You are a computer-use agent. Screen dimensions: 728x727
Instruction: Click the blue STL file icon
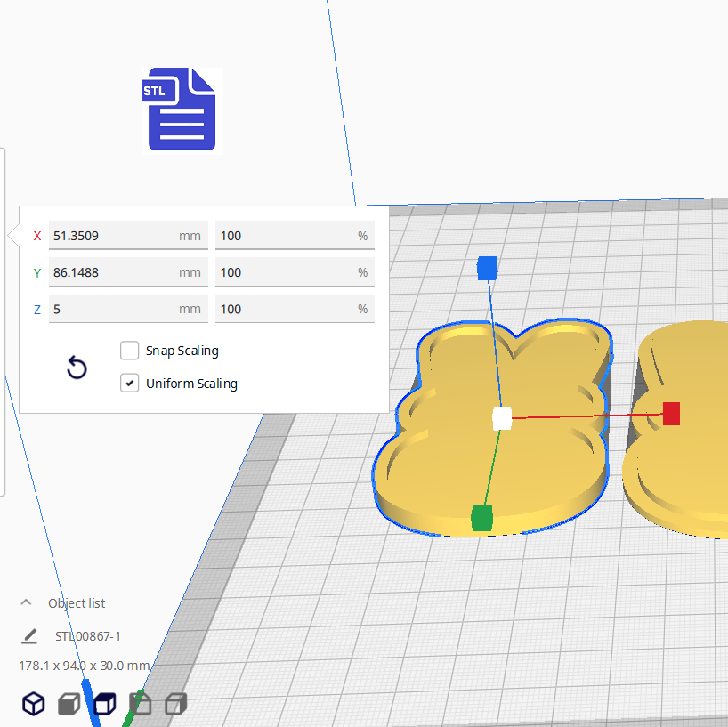pos(181,109)
